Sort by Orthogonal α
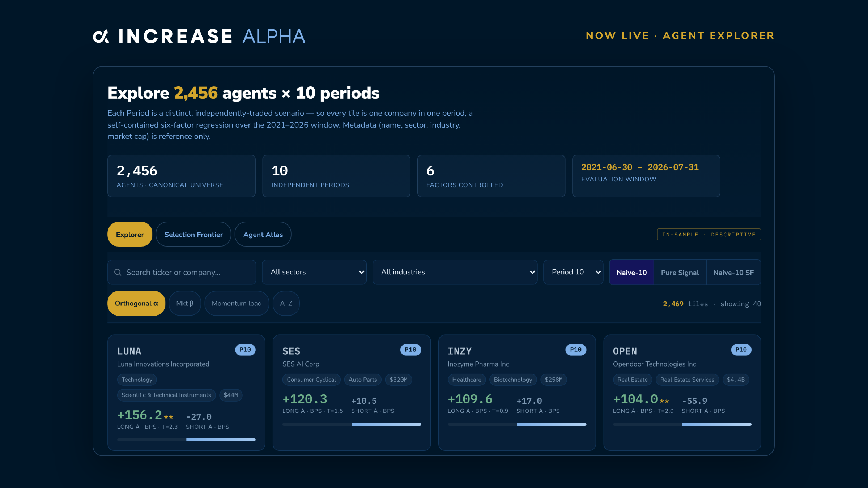868x488 pixels. point(136,303)
